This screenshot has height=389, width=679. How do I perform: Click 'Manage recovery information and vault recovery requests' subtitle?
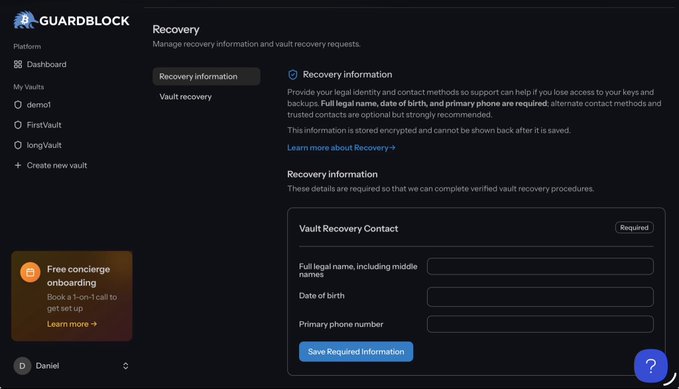coord(256,44)
